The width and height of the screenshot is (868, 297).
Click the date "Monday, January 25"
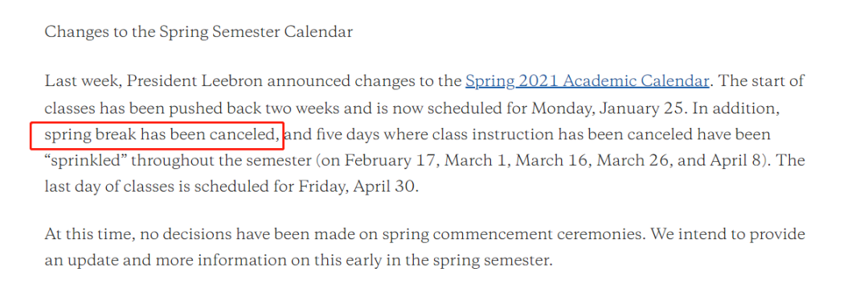(x=608, y=109)
